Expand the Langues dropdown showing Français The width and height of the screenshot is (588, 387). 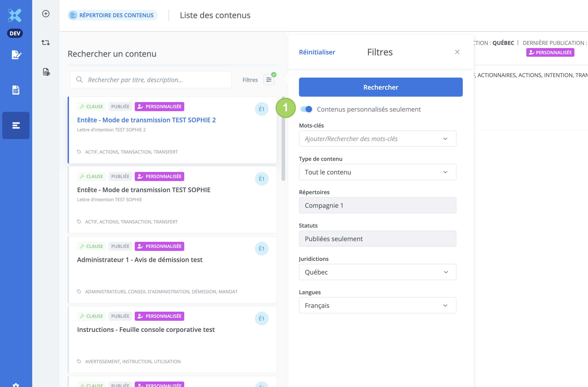click(377, 305)
